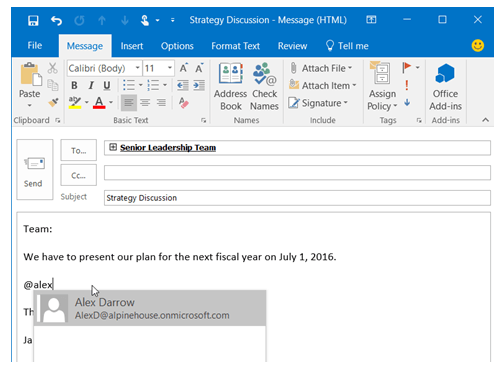Open the Attach Item menu
The image size is (504, 375).
pyautogui.click(x=323, y=85)
